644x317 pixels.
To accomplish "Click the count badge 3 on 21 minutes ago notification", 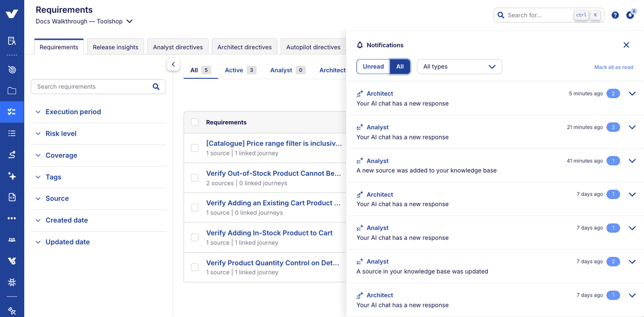I will coord(613,127).
